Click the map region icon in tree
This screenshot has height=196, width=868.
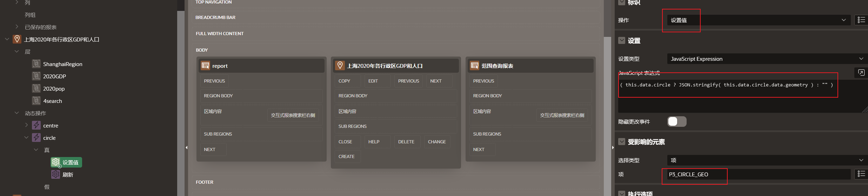coord(17,39)
